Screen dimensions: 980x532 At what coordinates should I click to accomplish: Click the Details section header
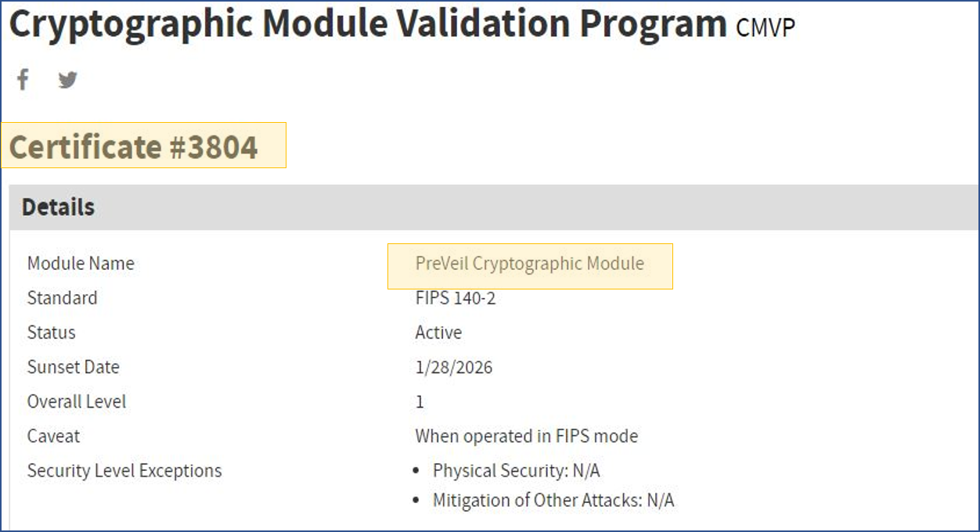59,207
